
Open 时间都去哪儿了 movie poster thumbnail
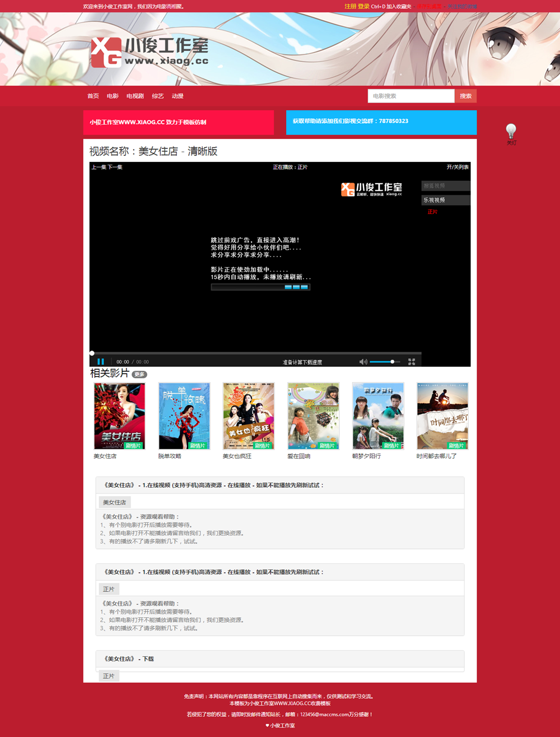click(442, 416)
